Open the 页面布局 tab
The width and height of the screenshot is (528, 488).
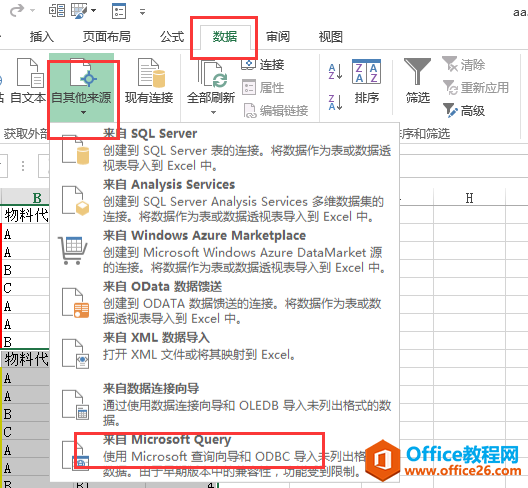(106, 37)
